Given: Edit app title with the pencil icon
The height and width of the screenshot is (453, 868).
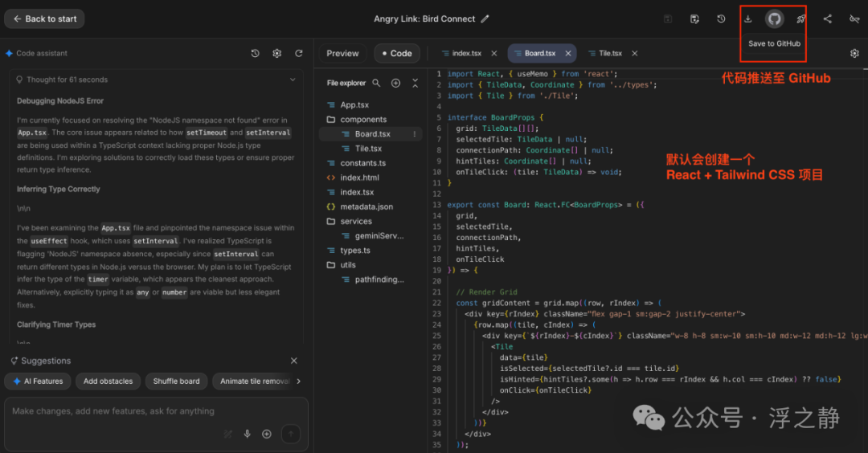Looking at the screenshot, I should (x=485, y=18).
